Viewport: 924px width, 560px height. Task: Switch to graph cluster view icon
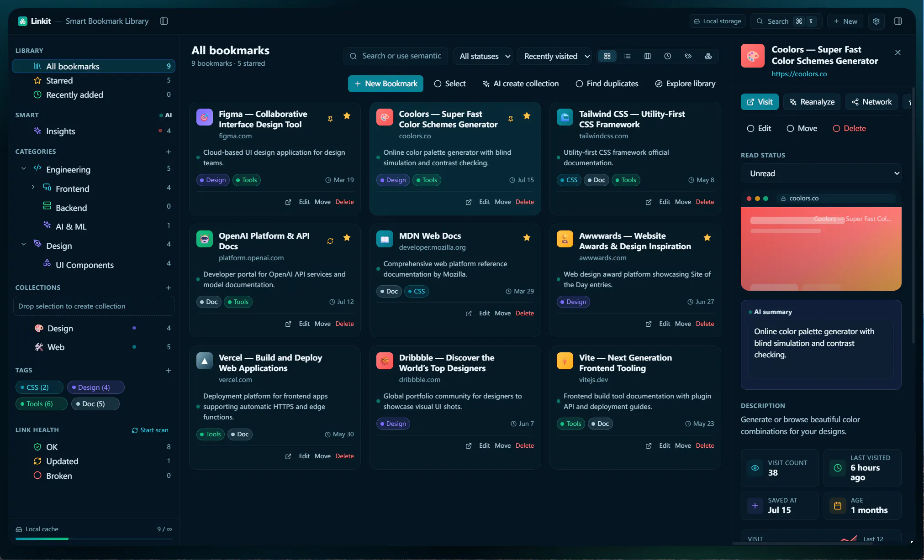pos(708,56)
